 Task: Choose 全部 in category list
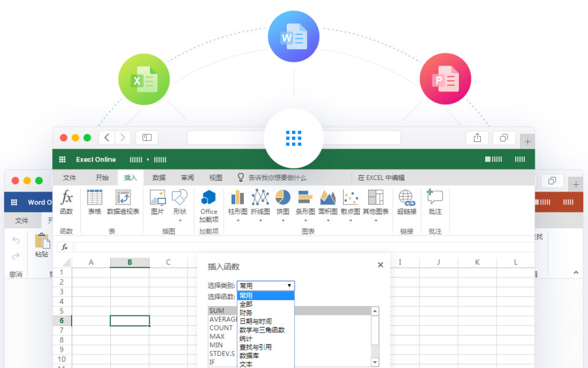pyautogui.click(x=265, y=304)
